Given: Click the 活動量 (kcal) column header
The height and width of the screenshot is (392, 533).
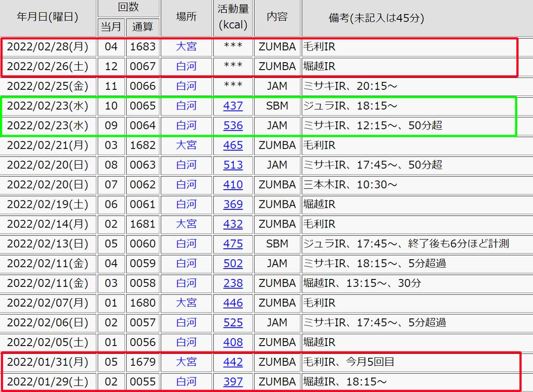Looking at the screenshot, I should coord(233,17).
